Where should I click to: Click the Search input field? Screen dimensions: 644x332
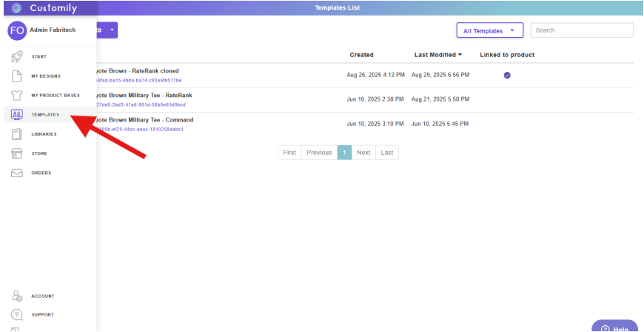pos(582,30)
